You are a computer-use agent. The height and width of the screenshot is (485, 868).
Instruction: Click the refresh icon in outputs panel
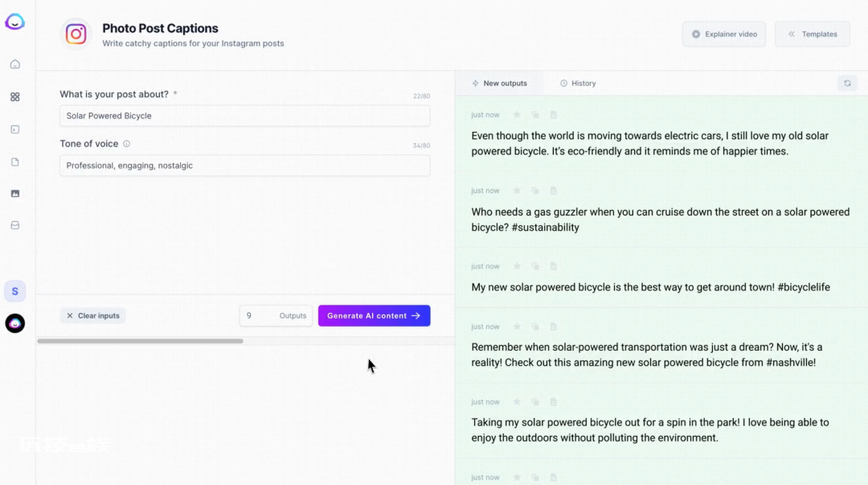click(847, 83)
